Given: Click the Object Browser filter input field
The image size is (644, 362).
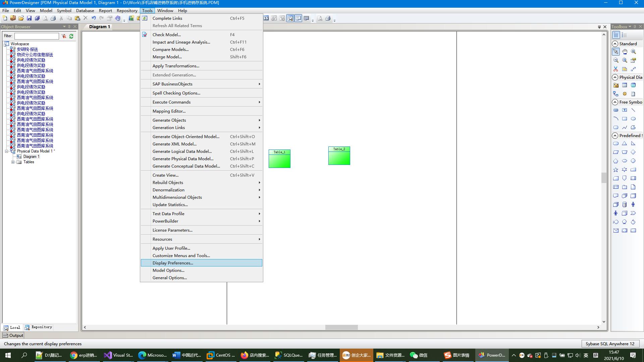Looking at the screenshot, I should (37, 36).
